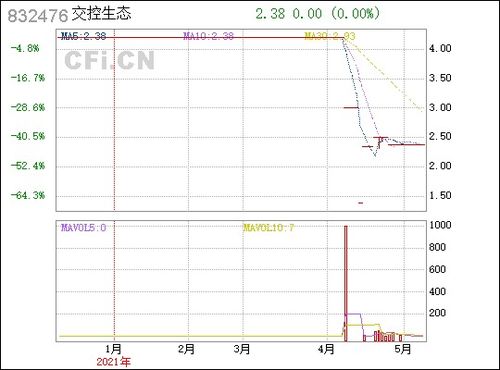Image resolution: width=500 pixels, height=370 pixels.
Task: Click the stock name 交控生态
Action: pos(102,14)
